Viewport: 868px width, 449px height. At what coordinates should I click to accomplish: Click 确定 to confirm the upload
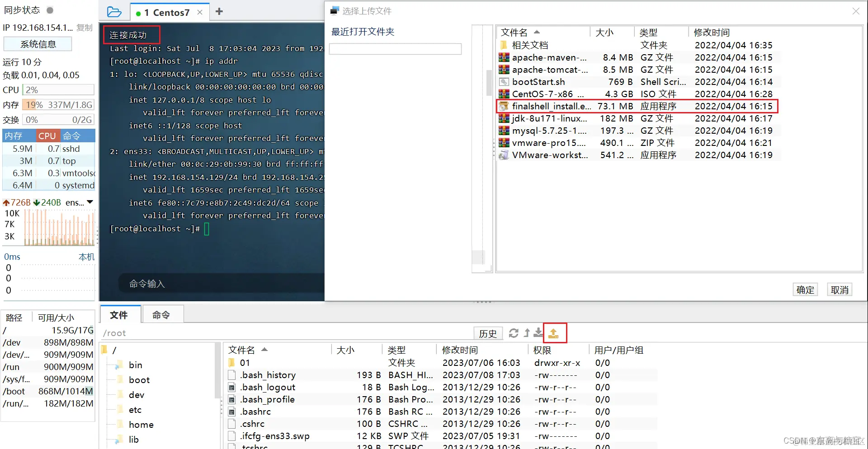[x=805, y=289]
